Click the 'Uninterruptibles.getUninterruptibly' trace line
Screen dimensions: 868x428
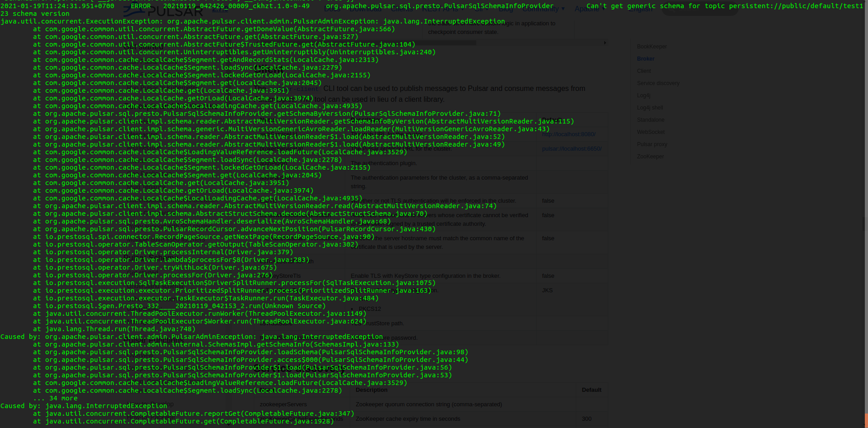234,52
